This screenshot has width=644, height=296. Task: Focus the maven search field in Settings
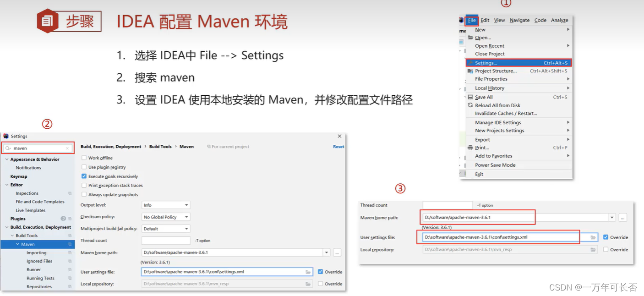click(x=38, y=148)
